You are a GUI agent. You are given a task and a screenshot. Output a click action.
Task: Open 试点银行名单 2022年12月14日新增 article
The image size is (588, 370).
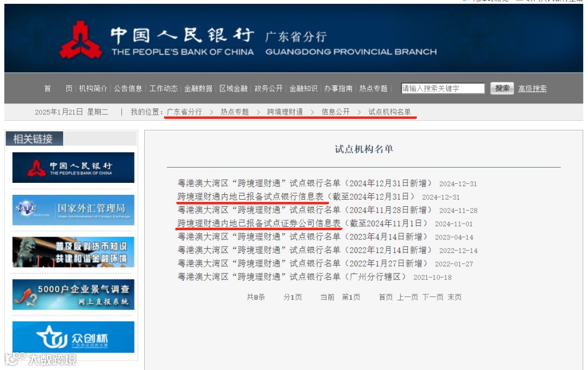[x=304, y=250]
